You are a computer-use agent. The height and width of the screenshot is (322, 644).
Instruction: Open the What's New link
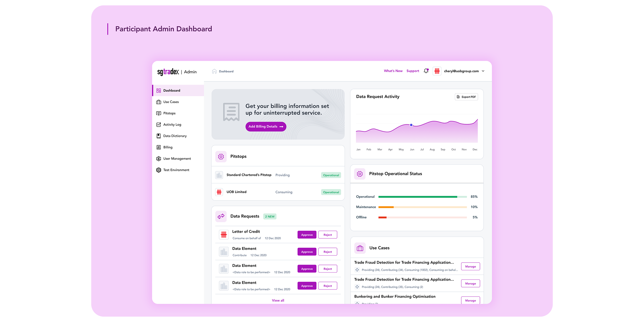click(393, 71)
